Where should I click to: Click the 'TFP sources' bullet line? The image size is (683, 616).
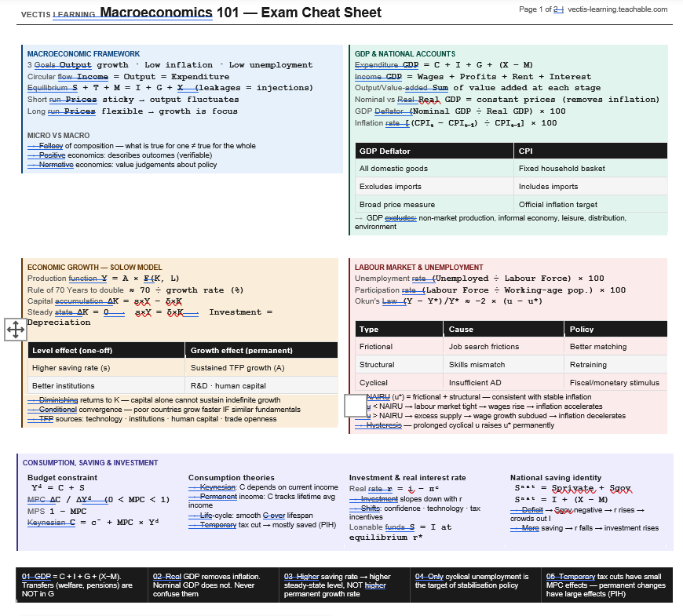pyautogui.click(x=152, y=419)
